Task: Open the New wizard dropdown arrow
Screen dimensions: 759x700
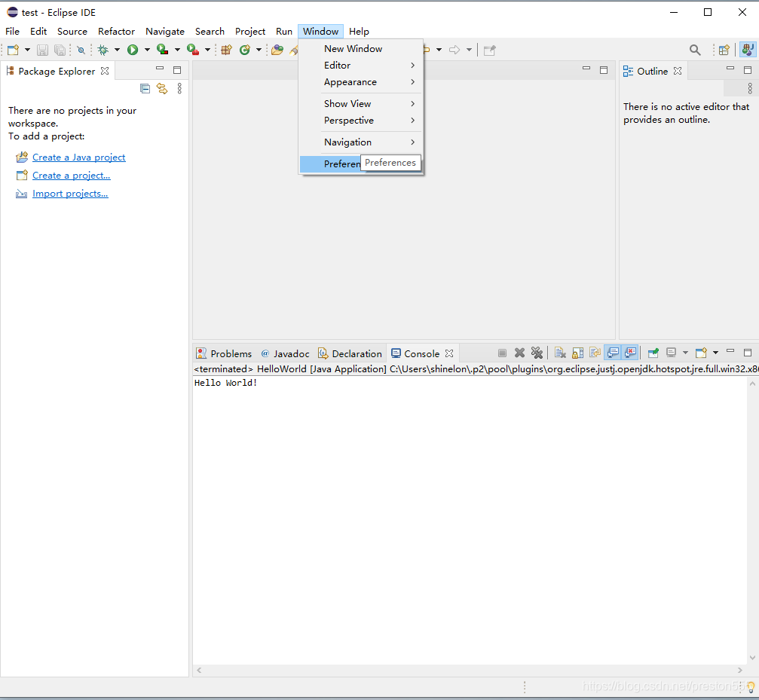Action: tap(27, 50)
